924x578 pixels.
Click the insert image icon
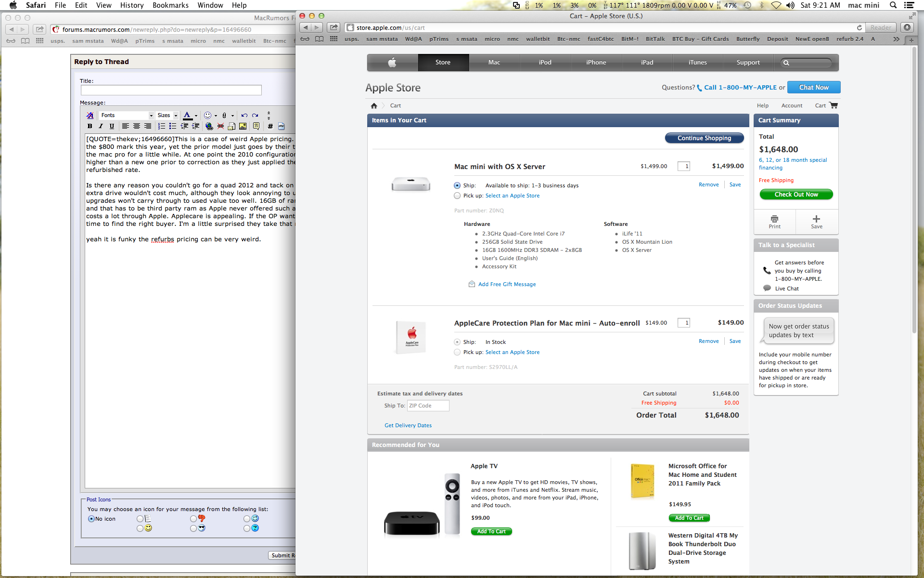243,126
